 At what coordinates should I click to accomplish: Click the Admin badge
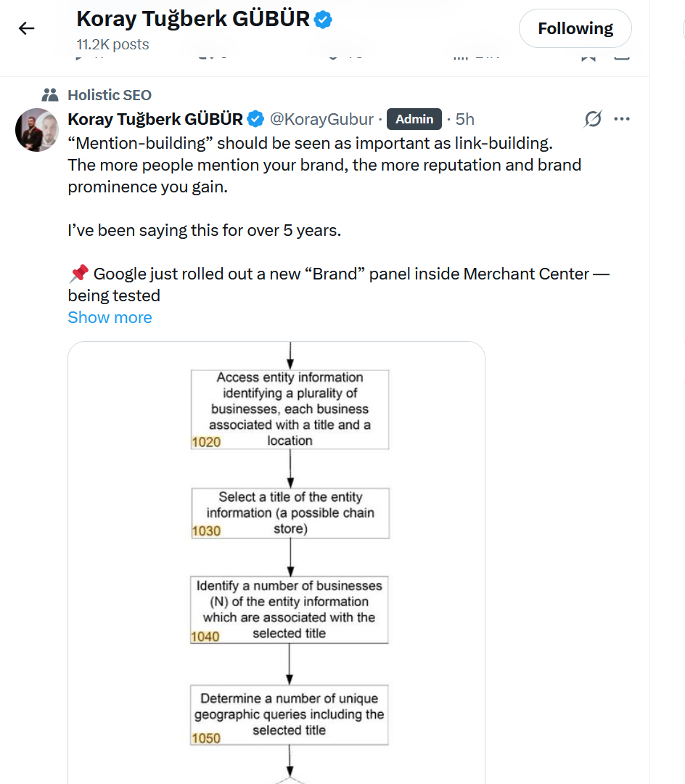coord(414,119)
